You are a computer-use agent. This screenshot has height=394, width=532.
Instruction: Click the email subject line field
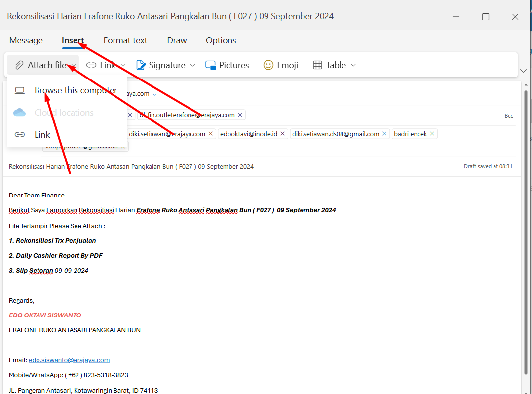click(x=197, y=167)
